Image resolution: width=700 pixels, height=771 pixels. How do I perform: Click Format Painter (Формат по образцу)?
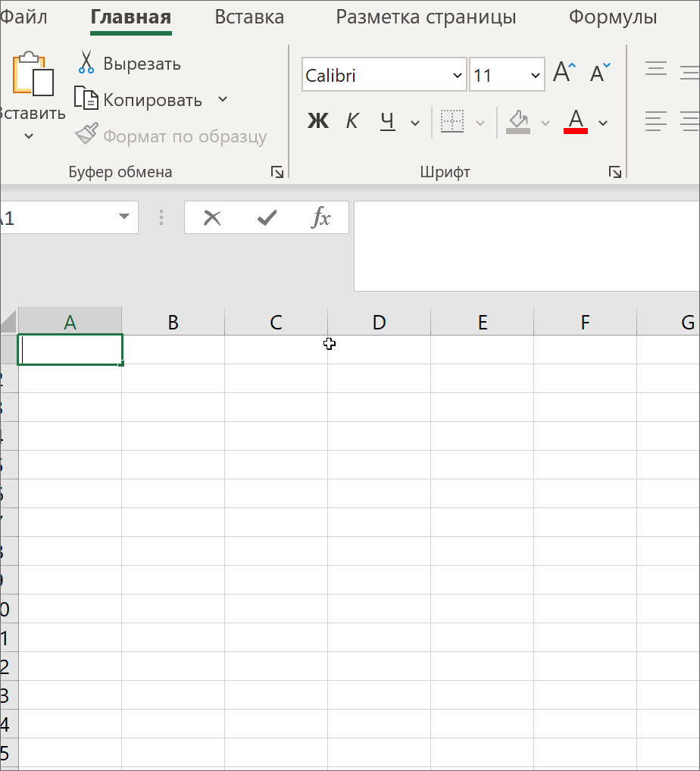point(170,136)
